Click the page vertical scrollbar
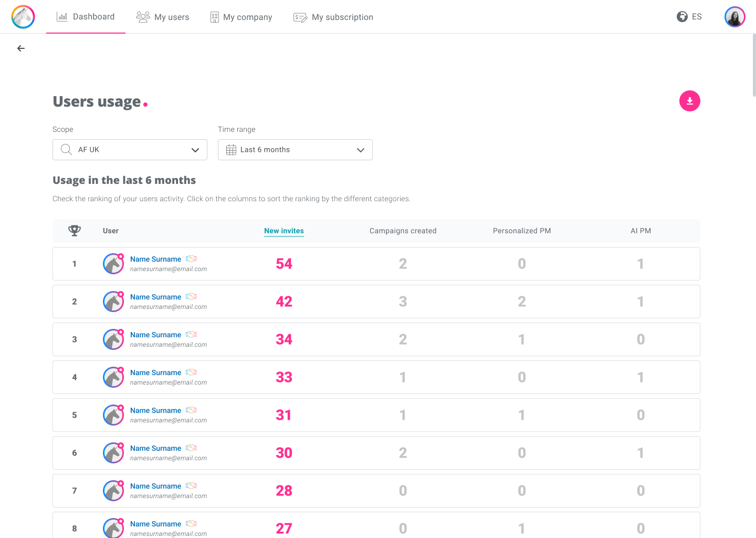This screenshot has width=756, height=538. click(x=754, y=65)
